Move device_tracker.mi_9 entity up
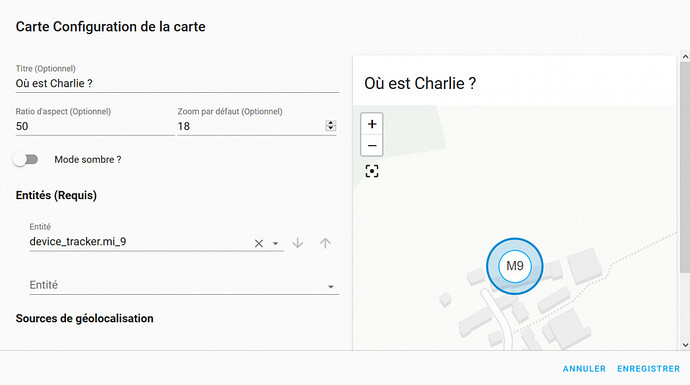 (x=325, y=243)
